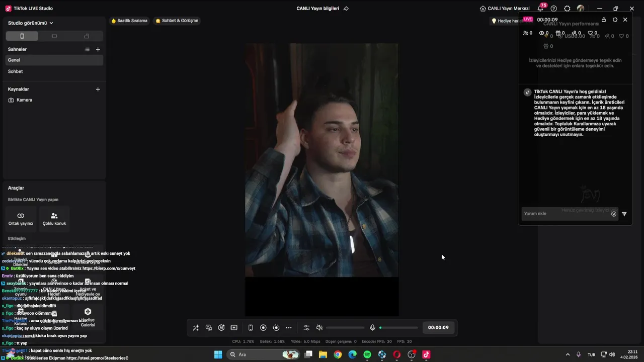
Task: Expand the Studio görünümü dropdown
Action: (x=31, y=23)
